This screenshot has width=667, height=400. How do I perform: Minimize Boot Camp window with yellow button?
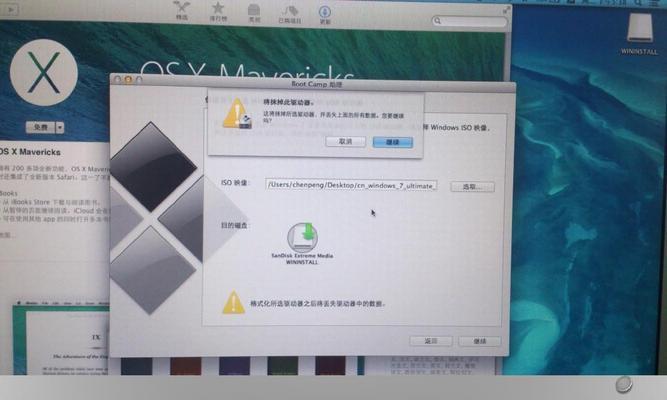click(x=128, y=80)
